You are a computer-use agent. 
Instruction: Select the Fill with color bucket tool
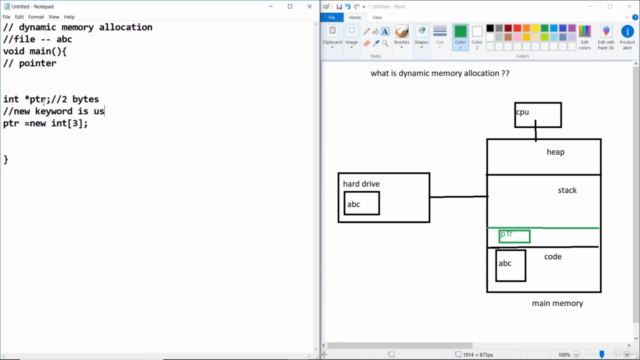[376, 31]
